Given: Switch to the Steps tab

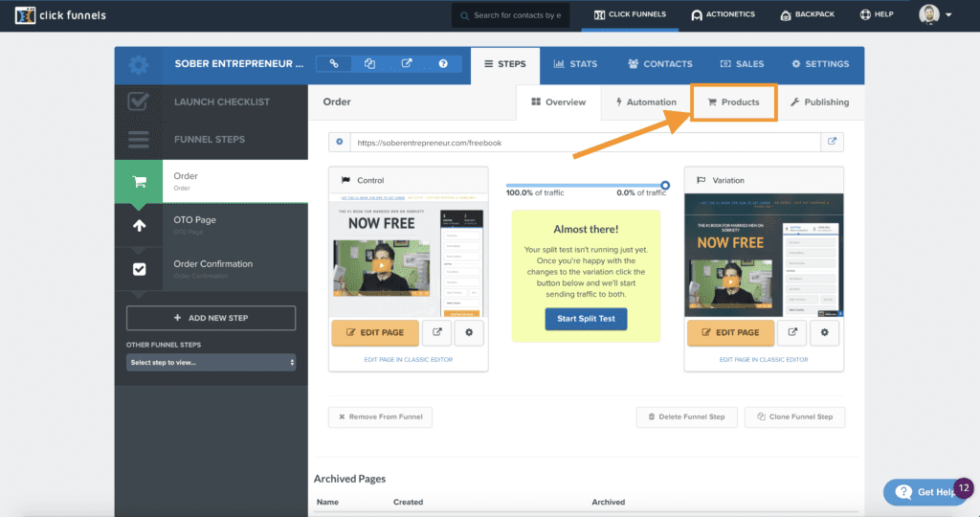Looking at the screenshot, I should click(505, 64).
